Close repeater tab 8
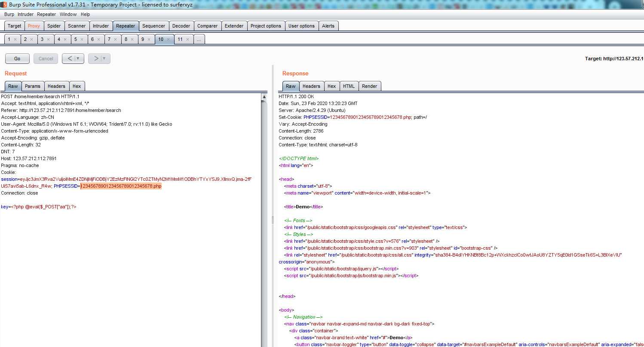The height and width of the screenshot is (347, 644). pos(132,40)
